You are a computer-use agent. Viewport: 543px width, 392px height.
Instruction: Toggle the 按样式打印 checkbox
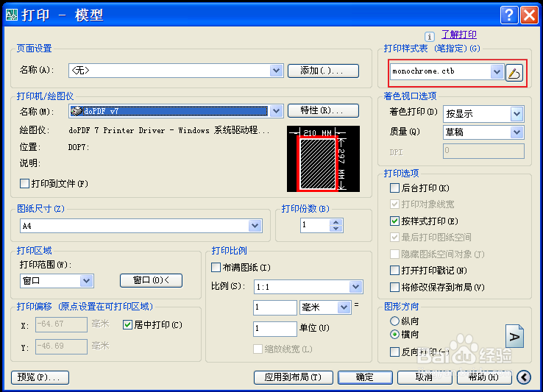(x=394, y=221)
